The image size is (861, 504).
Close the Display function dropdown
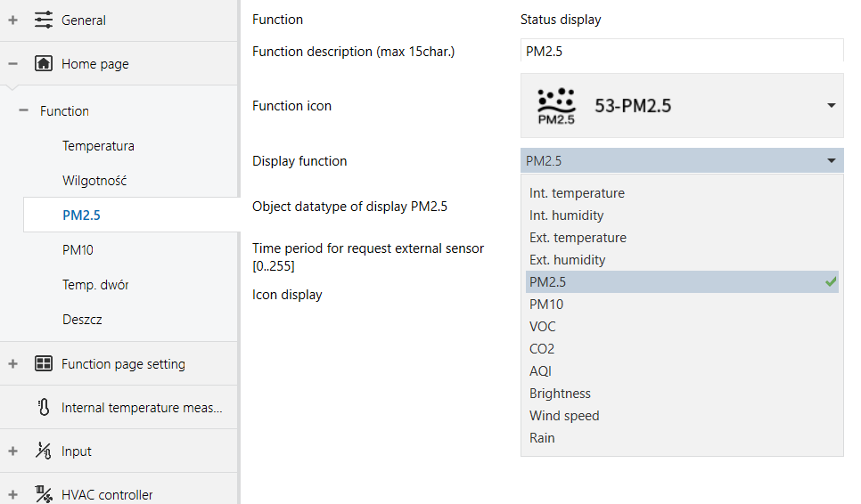point(832,160)
